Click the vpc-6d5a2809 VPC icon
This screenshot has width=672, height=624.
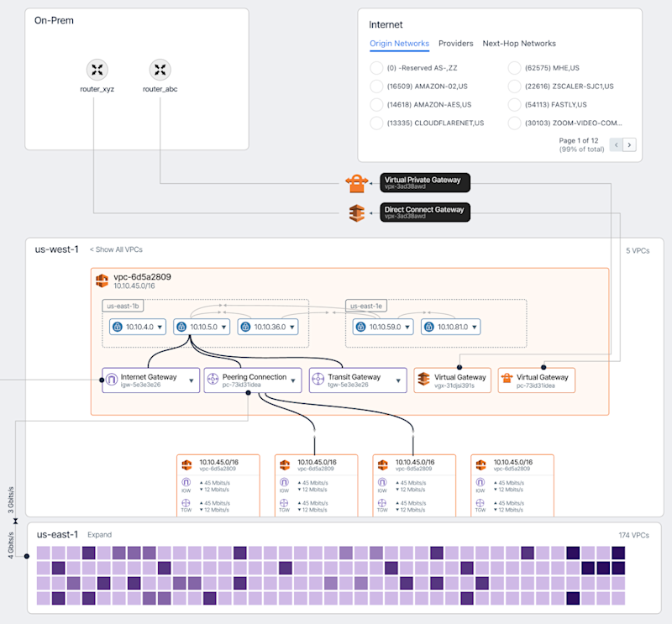102,281
